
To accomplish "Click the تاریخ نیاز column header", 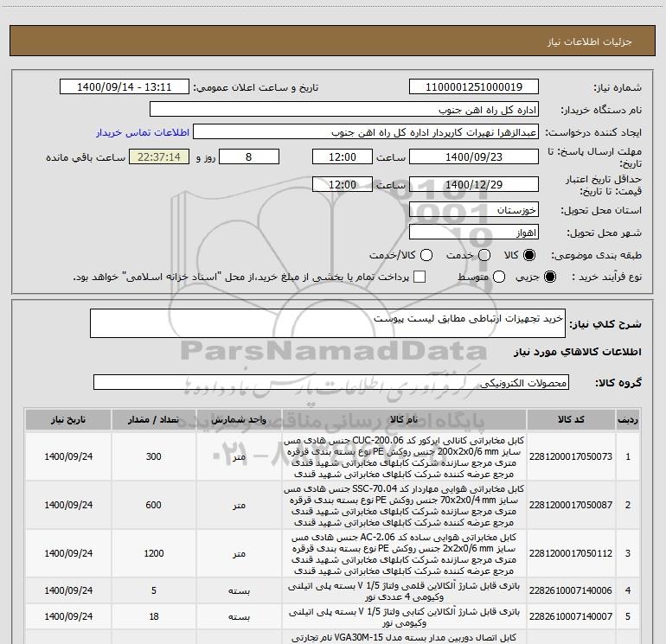I will (x=68, y=419).
